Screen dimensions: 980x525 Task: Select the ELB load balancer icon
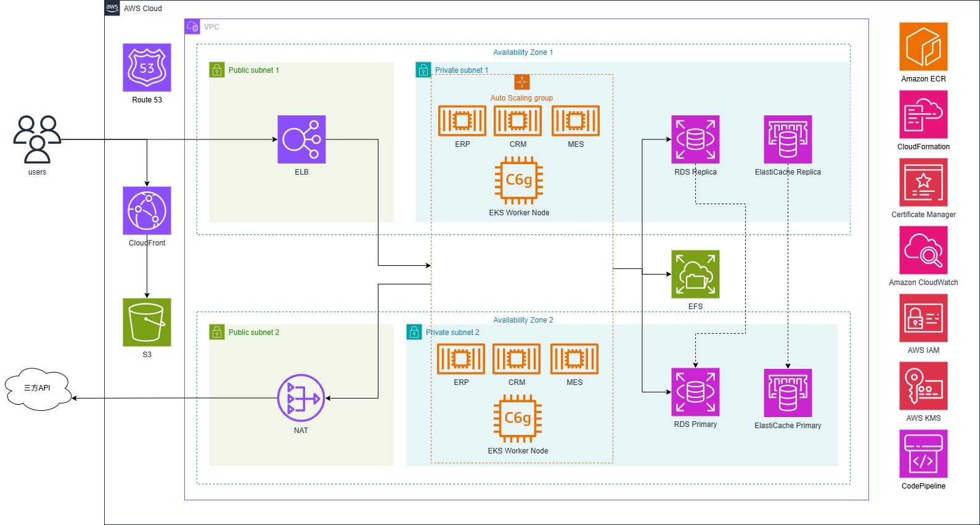point(301,139)
